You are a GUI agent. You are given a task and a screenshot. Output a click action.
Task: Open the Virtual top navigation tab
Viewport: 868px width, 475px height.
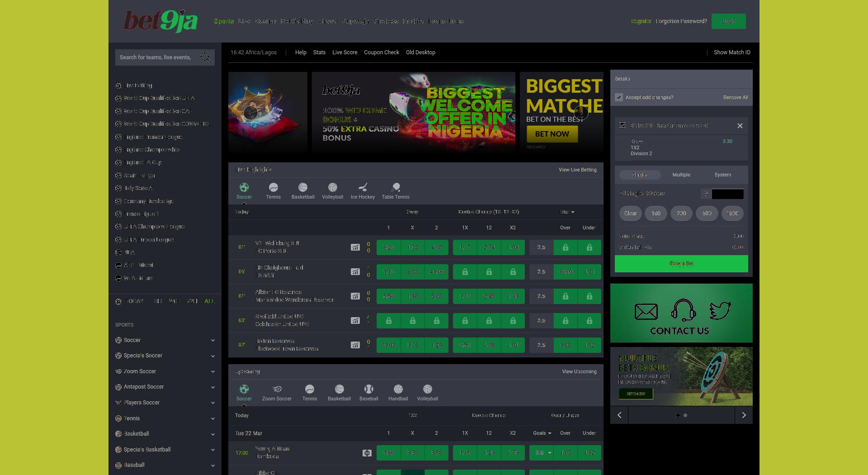coord(327,21)
